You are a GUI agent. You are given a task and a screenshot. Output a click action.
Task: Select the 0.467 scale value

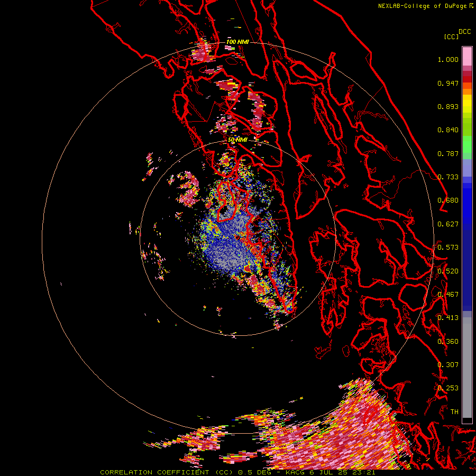448,295
